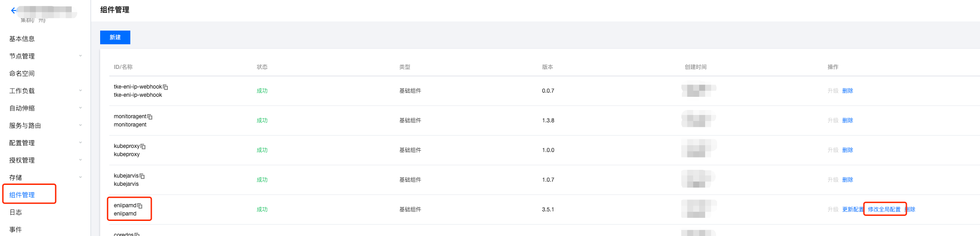
Task: Copy the eniipamd ID
Action: click(x=140, y=206)
